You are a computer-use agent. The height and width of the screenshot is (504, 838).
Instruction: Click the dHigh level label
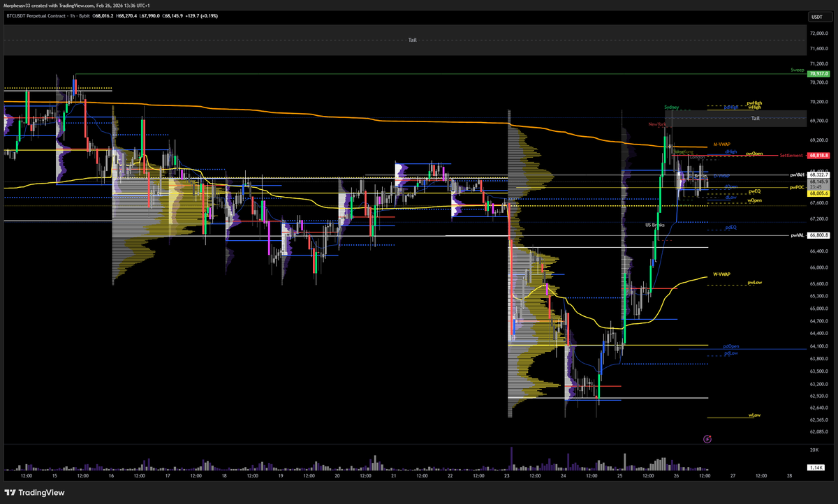[x=731, y=151]
